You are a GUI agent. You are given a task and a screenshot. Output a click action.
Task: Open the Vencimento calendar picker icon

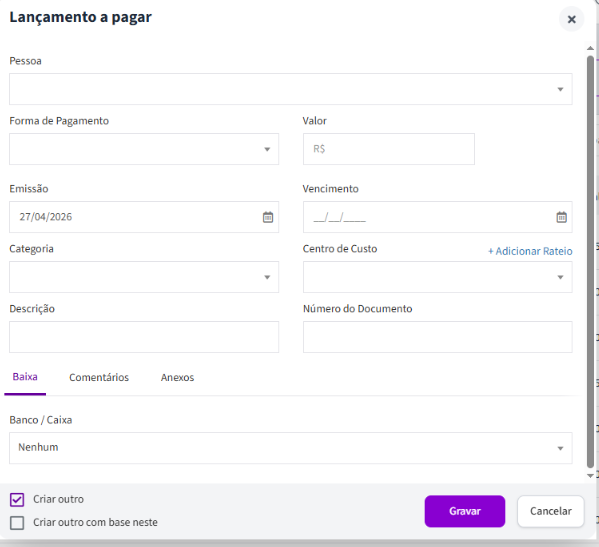[561, 217]
